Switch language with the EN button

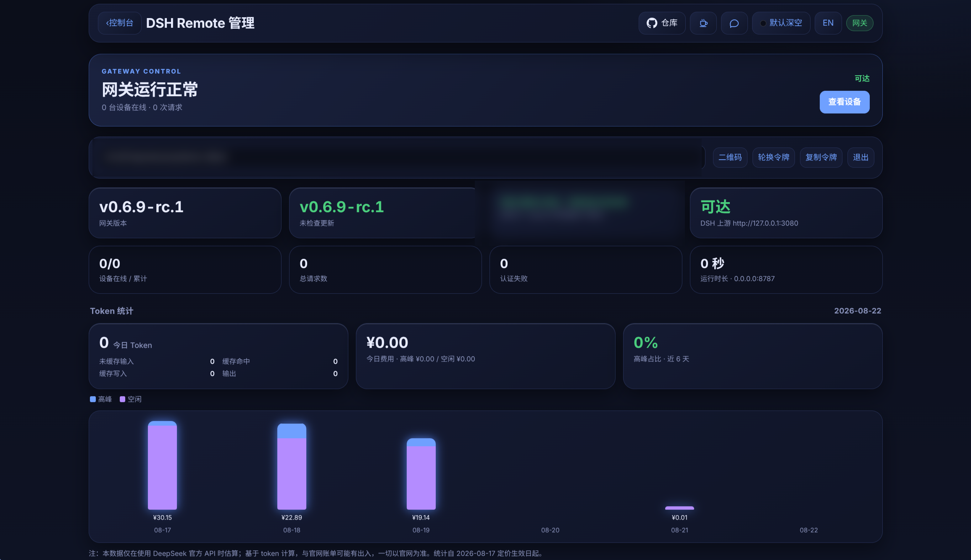point(828,23)
